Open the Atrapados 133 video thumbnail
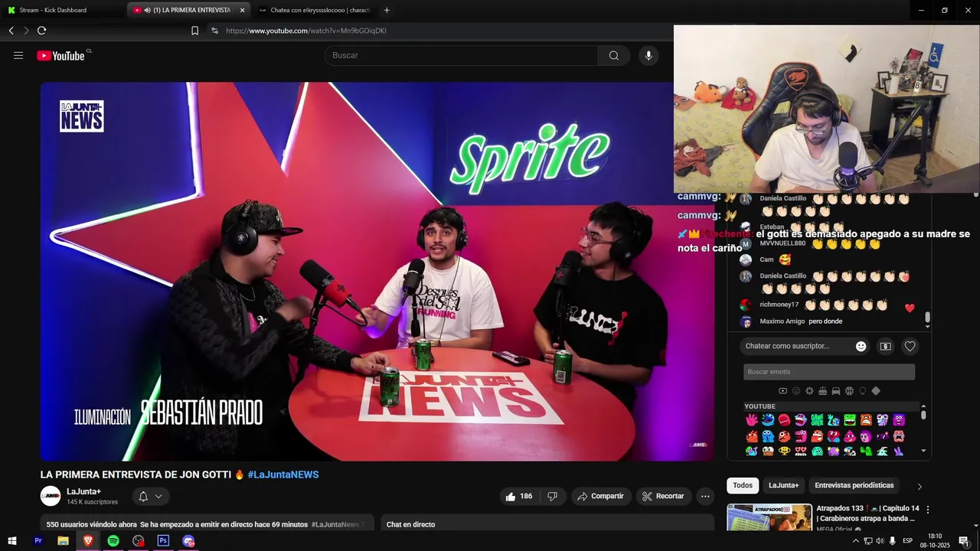Screen dimensions: 980x551 pos(769,517)
